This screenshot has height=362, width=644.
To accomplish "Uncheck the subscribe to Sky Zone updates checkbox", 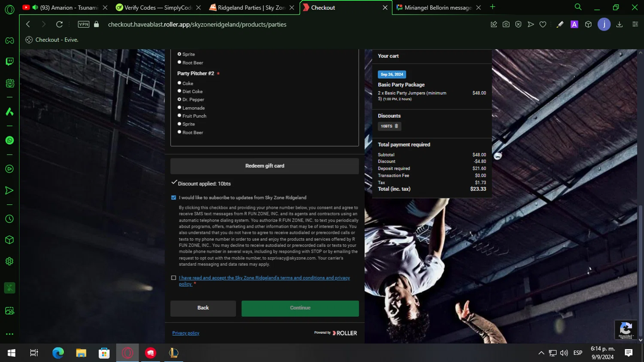I will click(173, 198).
